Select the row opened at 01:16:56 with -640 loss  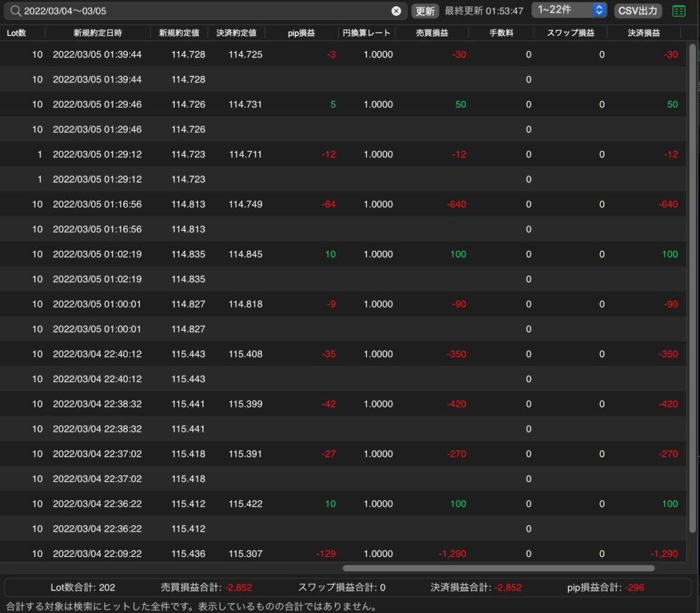tap(343, 204)
